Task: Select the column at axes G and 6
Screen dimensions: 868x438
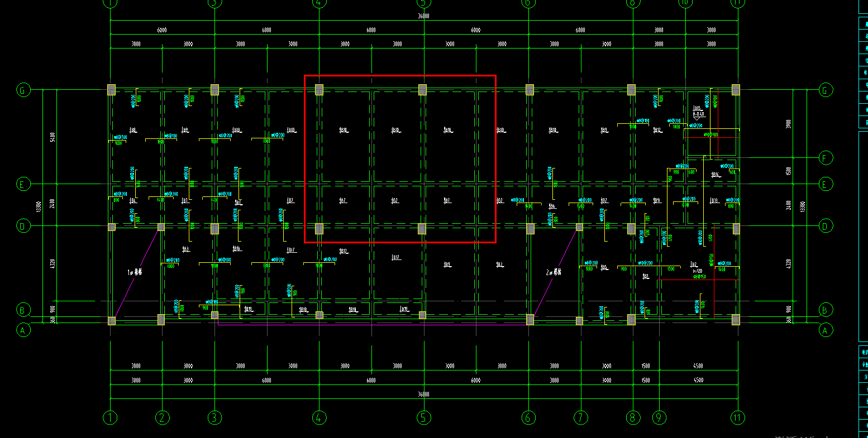Action: coord(530,89)
